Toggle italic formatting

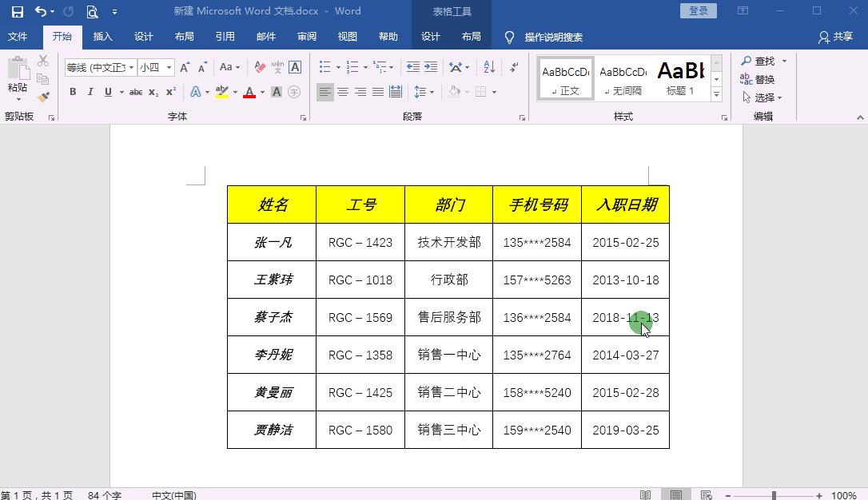point(91,91)
